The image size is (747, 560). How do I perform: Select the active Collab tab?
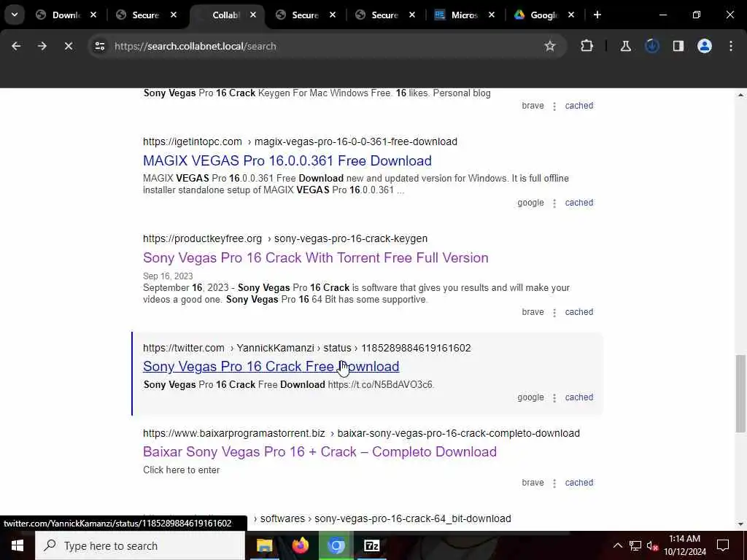225,15
